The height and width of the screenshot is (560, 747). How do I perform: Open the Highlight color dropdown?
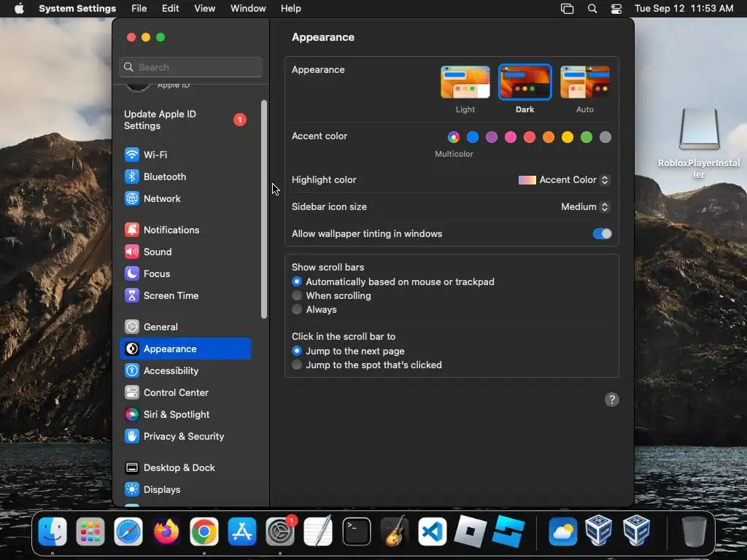tap(564, 180)
